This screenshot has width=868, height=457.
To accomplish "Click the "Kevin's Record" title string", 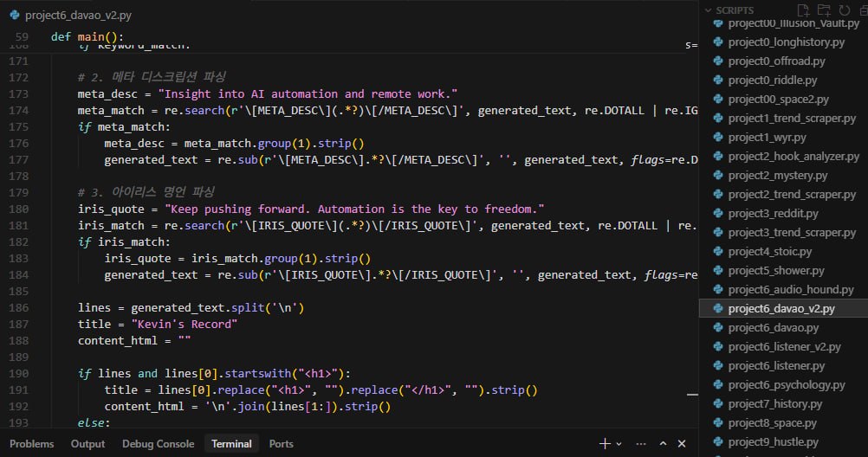I will click(x=185, y=325).
